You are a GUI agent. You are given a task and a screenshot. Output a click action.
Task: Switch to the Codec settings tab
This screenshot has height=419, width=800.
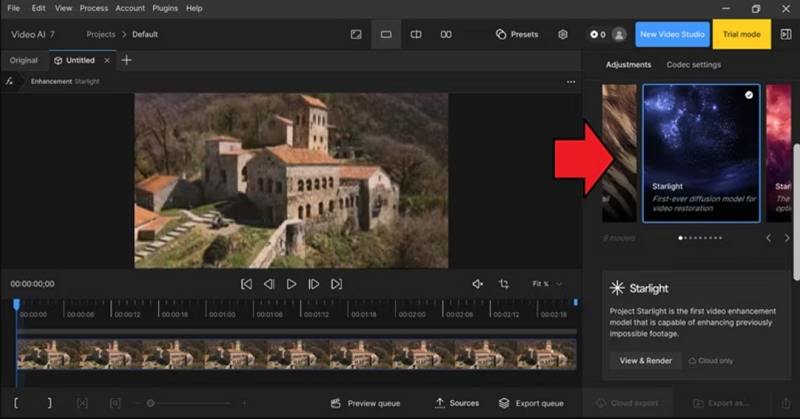click(x=693, y=65)
